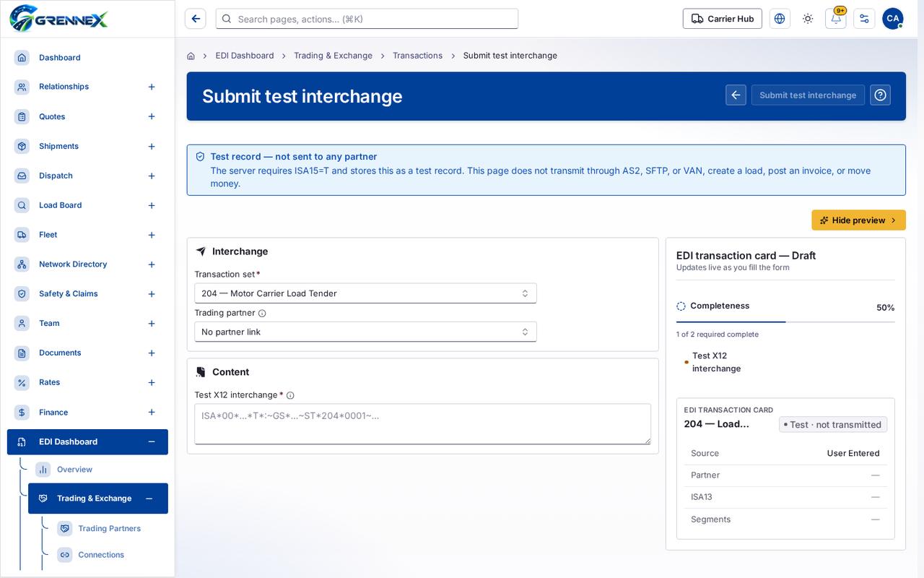Click the back arrow in the blue header
The image size is (924, 578).
point(736,95)
